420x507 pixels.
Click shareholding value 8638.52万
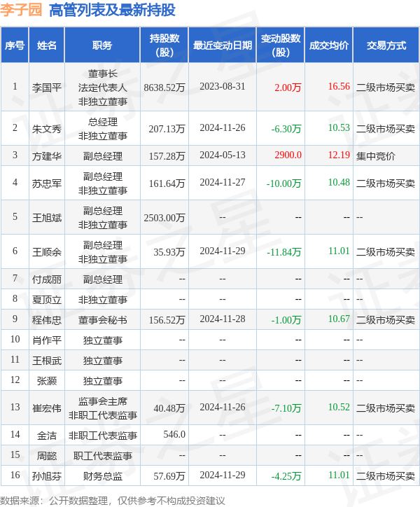point(164,88)
